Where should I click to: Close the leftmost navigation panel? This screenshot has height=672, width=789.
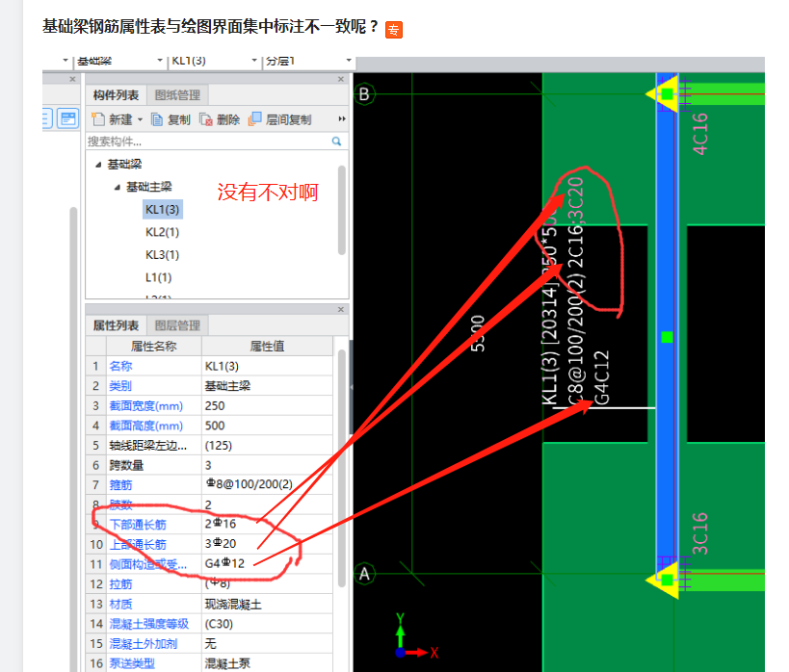click(72, 79)
